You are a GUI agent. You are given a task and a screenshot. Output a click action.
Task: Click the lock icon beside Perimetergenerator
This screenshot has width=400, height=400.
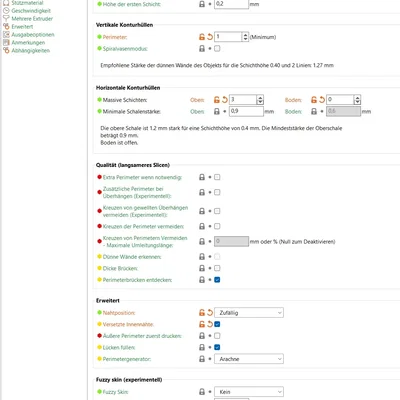(x=202, y=359)
